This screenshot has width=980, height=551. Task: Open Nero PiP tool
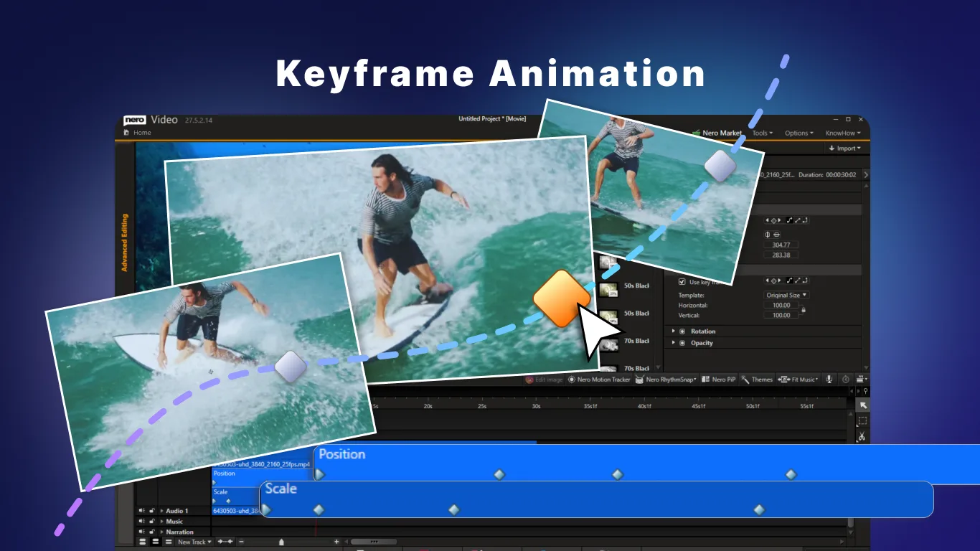point(718,380)
